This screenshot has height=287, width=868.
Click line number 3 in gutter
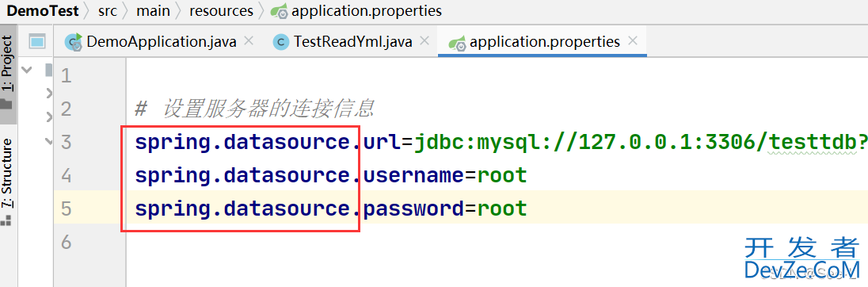(x=66, y=143)
